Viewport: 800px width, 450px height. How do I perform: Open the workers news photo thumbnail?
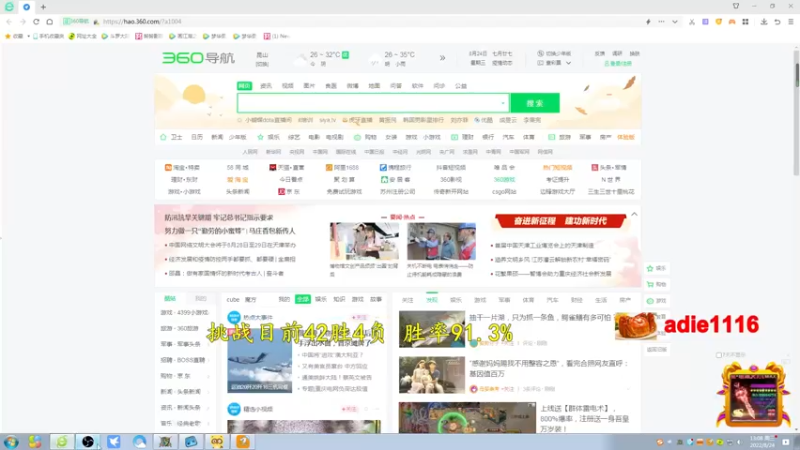[441, 241]
